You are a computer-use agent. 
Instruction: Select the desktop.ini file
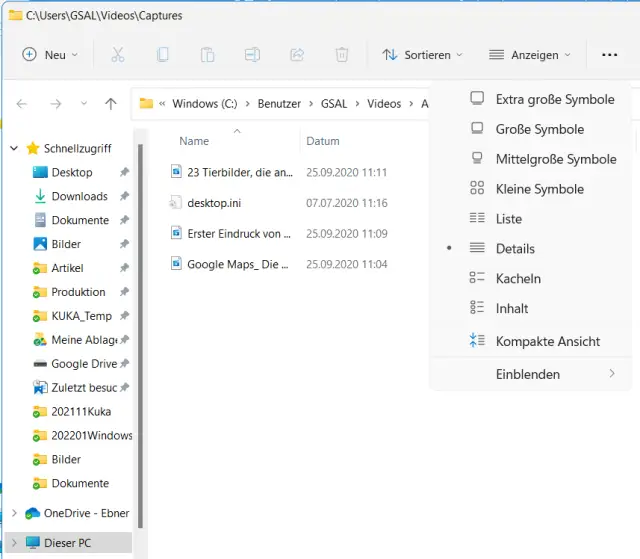213,203
